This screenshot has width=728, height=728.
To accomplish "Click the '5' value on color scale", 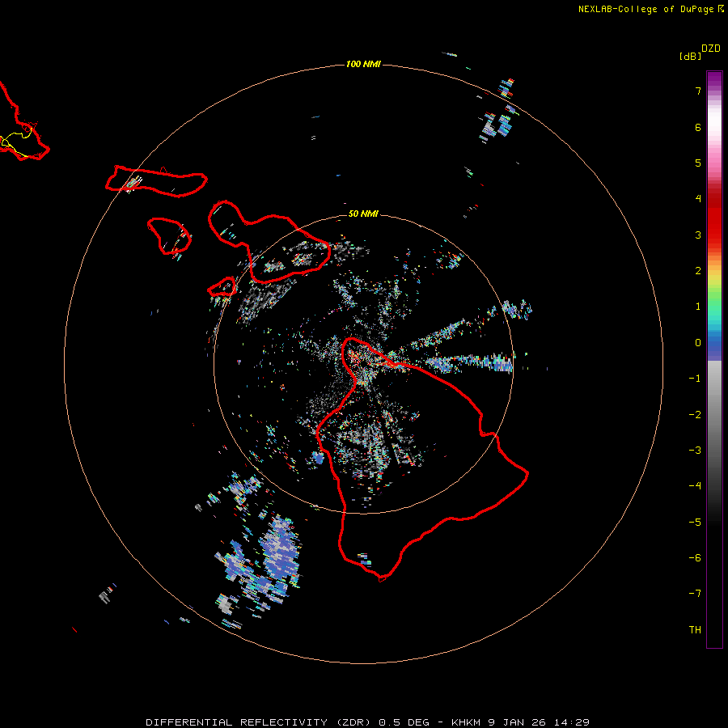I will [x=698, y=163].
